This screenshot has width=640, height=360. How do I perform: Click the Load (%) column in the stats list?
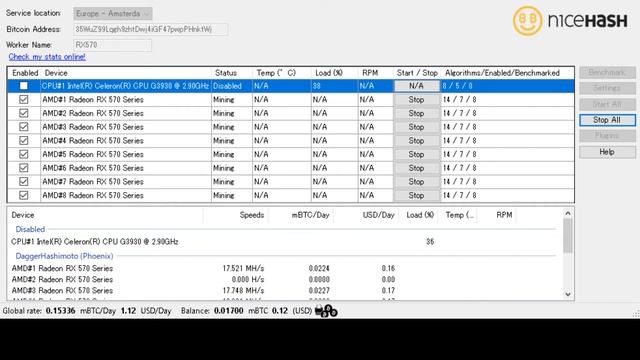point(420,215)
